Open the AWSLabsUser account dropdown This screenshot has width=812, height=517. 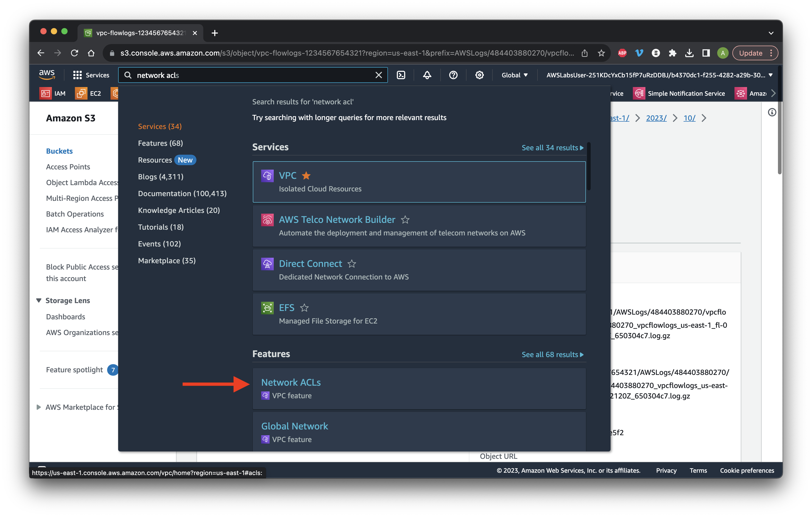coord(659,75)
